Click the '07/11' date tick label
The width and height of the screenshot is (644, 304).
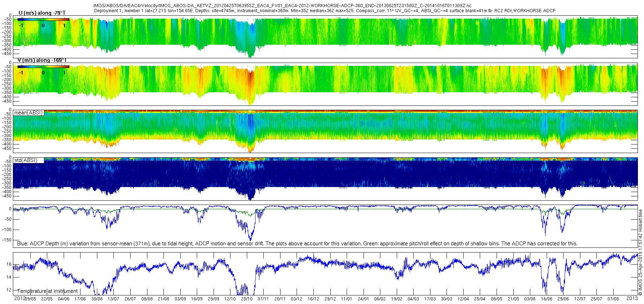[x=263, y=299]
